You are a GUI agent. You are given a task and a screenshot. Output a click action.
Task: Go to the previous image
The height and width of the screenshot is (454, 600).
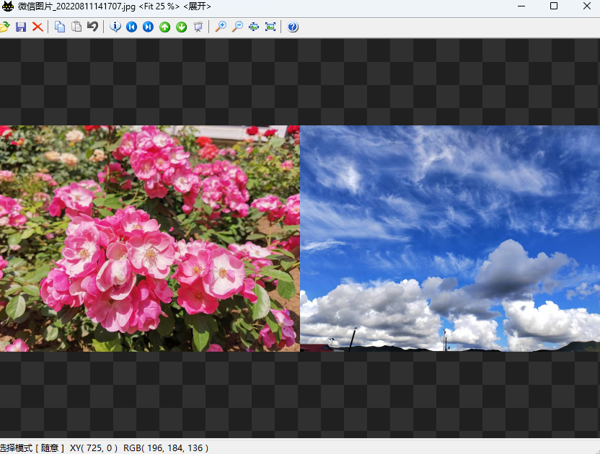(x=132, y=26)
